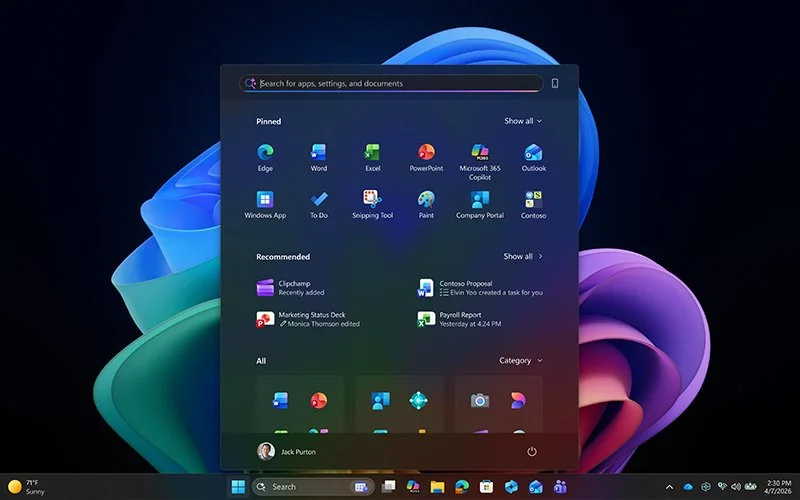Open Edge from the Pinned apps
This screenshot has width=800, height=500.
(x=265, y=158)
